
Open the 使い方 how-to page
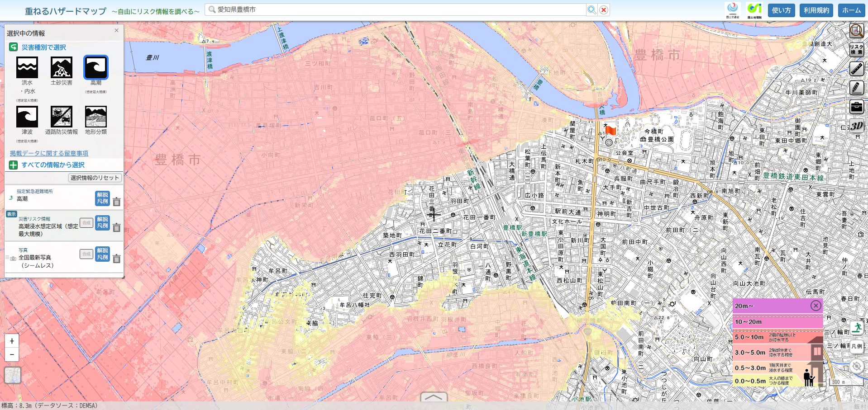pyautogui.click(x=781, y=10)
